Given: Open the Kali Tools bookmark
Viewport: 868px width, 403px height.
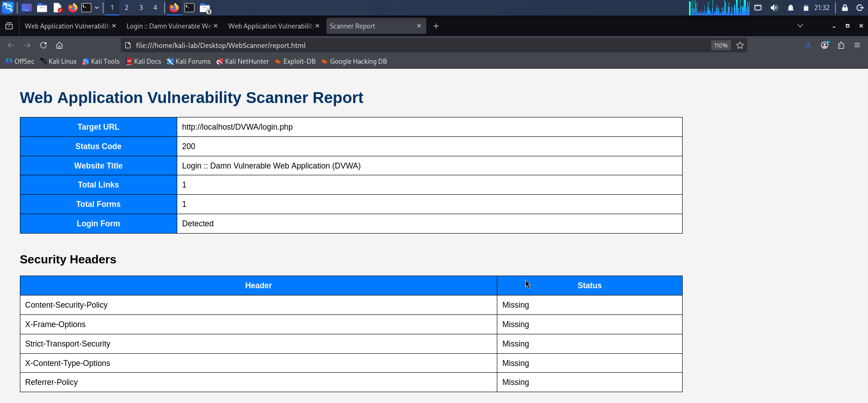Looking at the screenshot, I should click(101, 61).
